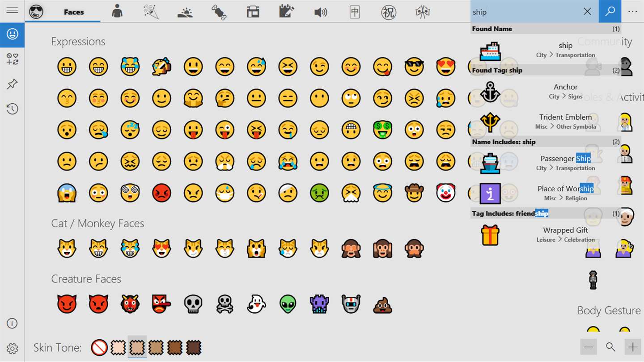Choose the medium skin tone swatch
Image resolution: width=644 pixels, height=362 pixels.
pos(156,347)
